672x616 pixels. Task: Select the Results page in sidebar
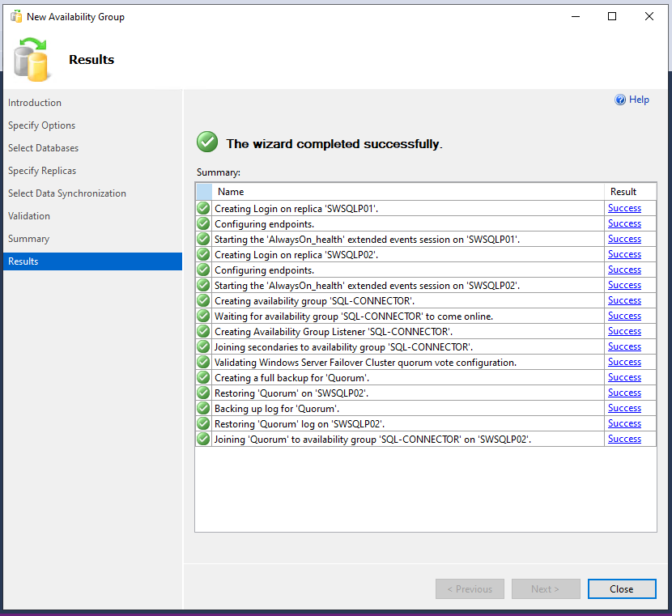[x=92, y=261]
